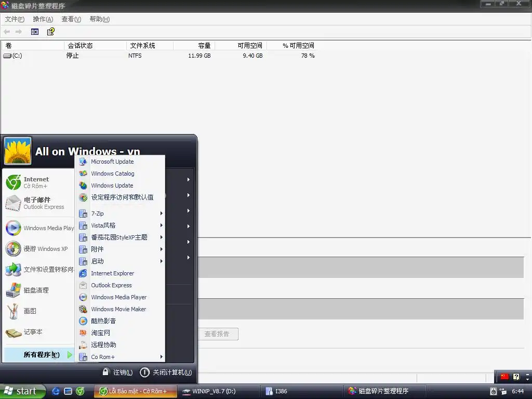The width and height of the screenshot is (532, 399).
Task: Select the (C:) drive row
Action: tap(159, 56)
